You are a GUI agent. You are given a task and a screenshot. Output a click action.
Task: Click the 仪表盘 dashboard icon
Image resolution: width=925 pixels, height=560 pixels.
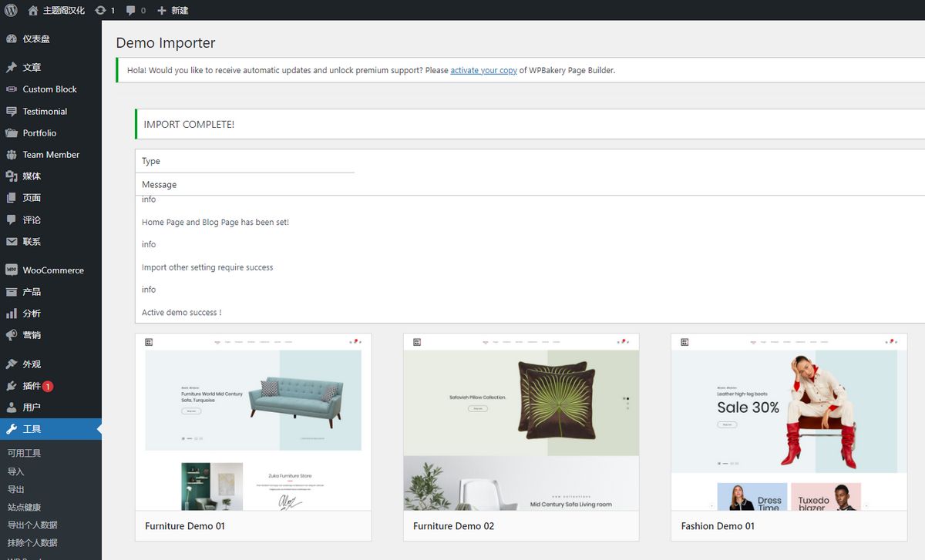12,39
